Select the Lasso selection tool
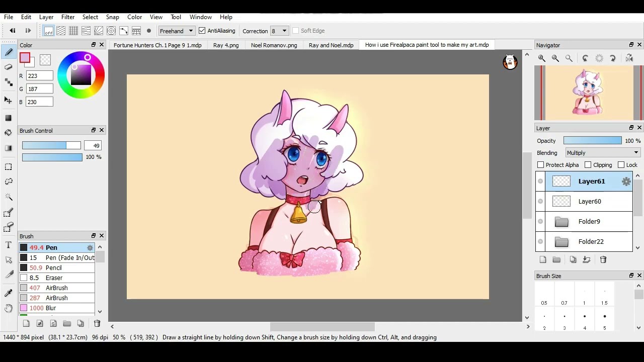The image size is (644, 362). 9,181
